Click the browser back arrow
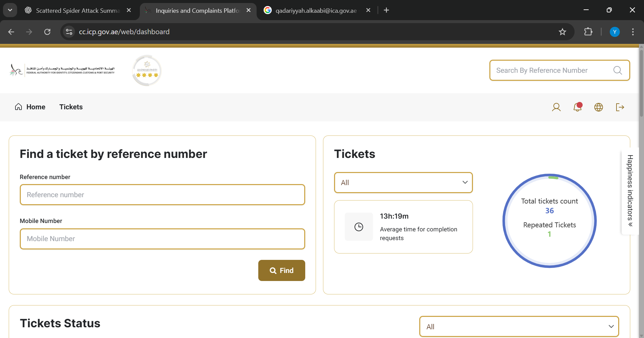The width and height of the screenshot is (644, 338). pyautogui.click(x=11, y=32)
